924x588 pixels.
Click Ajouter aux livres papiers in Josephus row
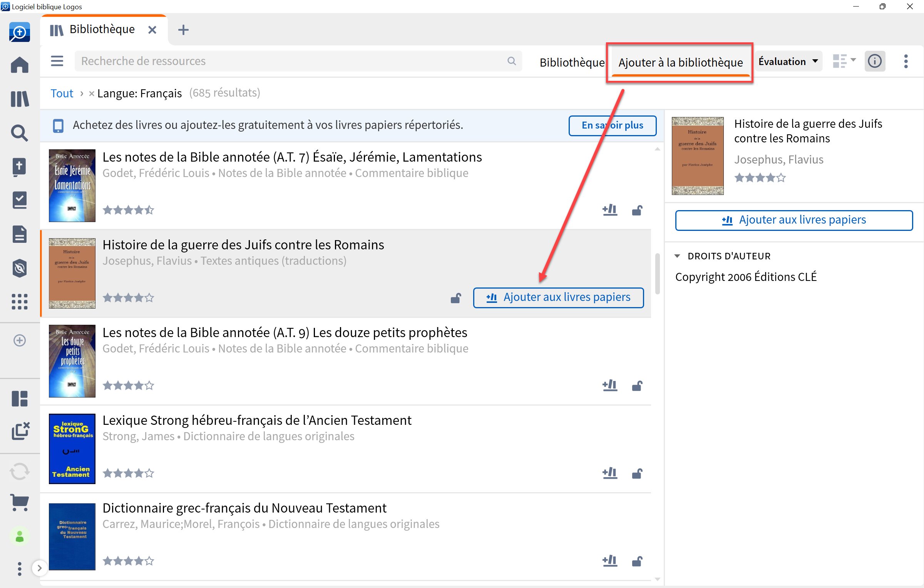tap(558, 297)
